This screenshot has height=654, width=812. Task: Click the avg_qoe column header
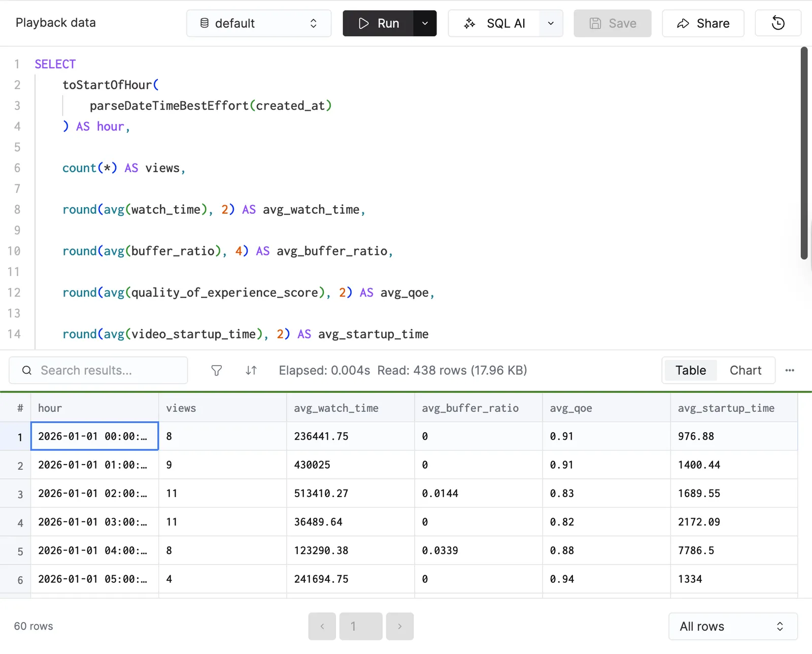tap(606, 408)
